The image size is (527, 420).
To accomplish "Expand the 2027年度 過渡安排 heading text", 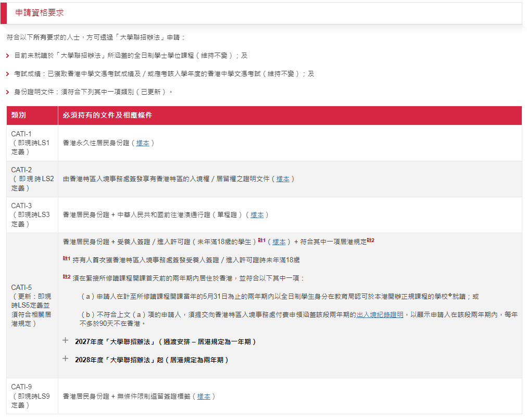I will click(165, 342).
